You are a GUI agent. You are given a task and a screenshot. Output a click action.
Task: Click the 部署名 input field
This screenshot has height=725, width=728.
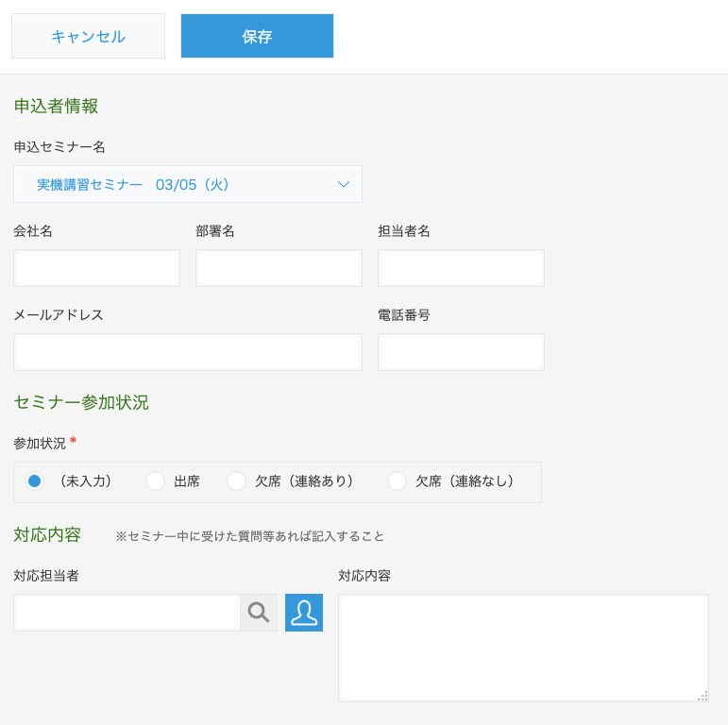click(279, 268)
